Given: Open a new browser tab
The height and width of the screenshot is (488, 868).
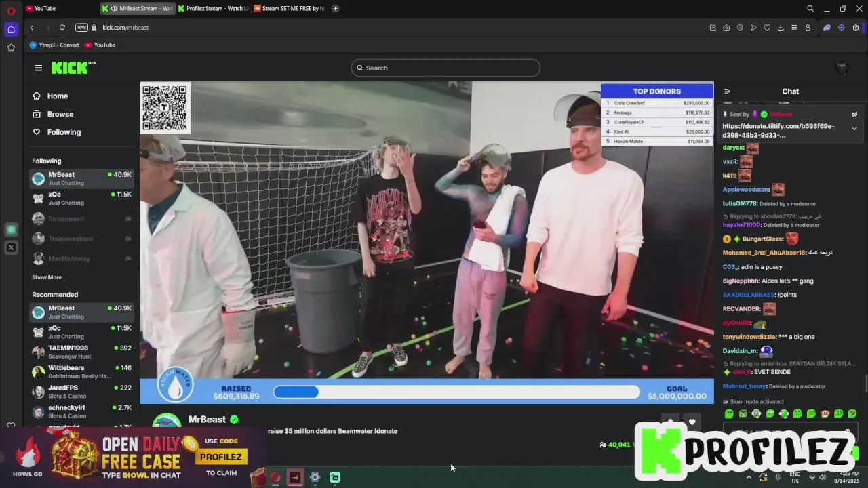Looking at the screenshot, I should (335, 8).
